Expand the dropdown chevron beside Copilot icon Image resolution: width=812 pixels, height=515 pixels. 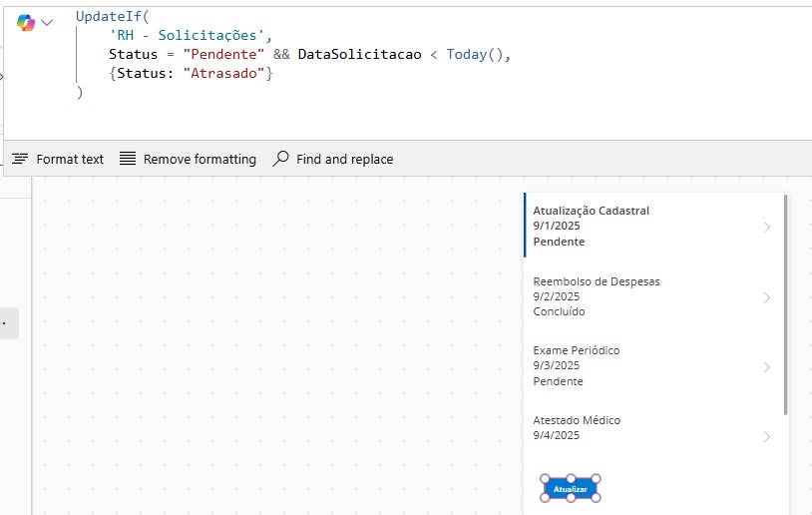(47, 22)
